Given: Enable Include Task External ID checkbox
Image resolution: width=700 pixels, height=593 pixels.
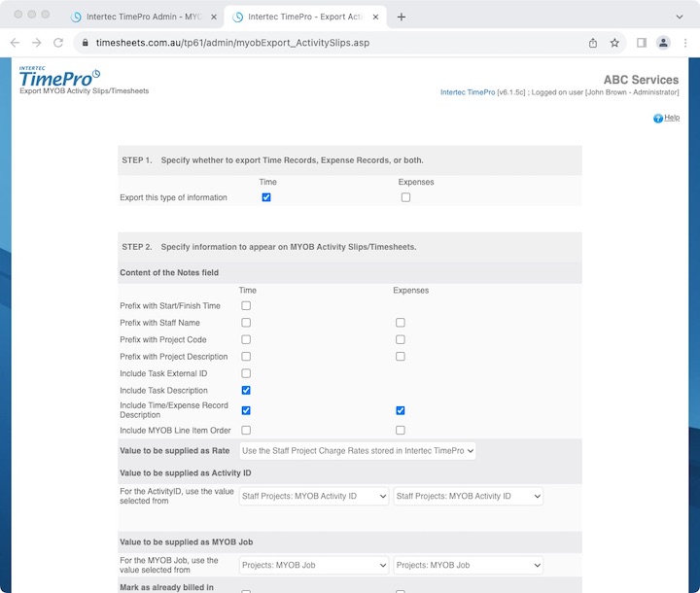Looking at the screenshot, I should 246,373.
